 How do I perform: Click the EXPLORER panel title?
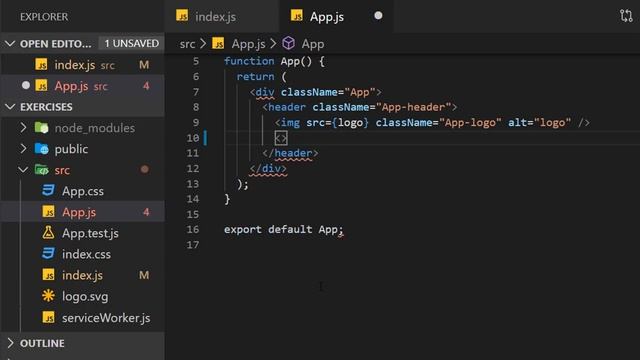(x=44, y=17)
